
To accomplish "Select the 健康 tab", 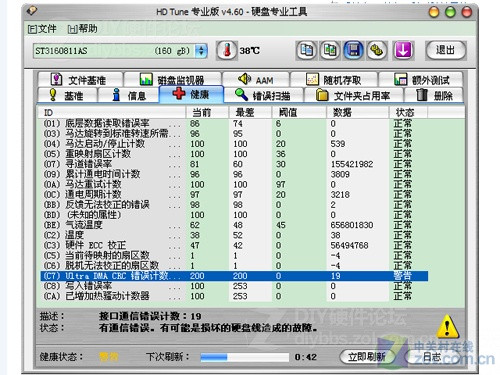I will coord(191,94).
